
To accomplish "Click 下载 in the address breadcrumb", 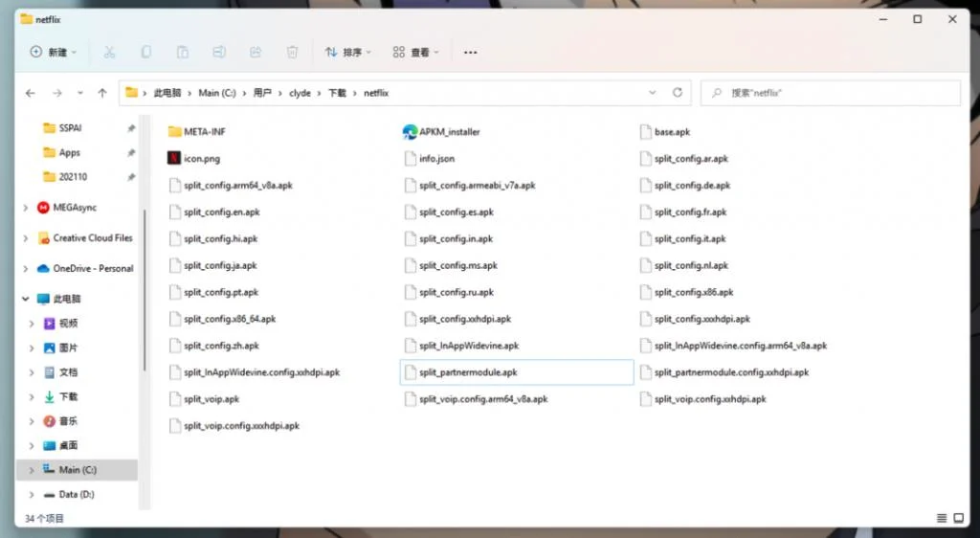I will coord(338,93).
